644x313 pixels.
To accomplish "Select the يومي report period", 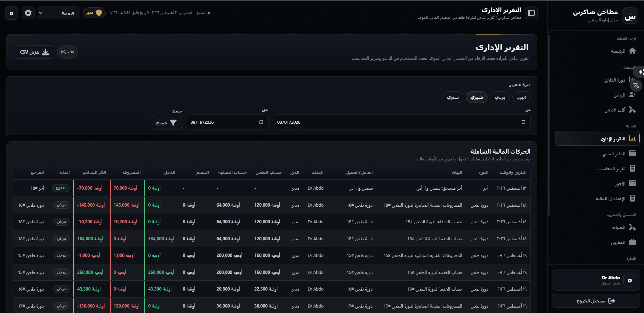I will point(500,98).
